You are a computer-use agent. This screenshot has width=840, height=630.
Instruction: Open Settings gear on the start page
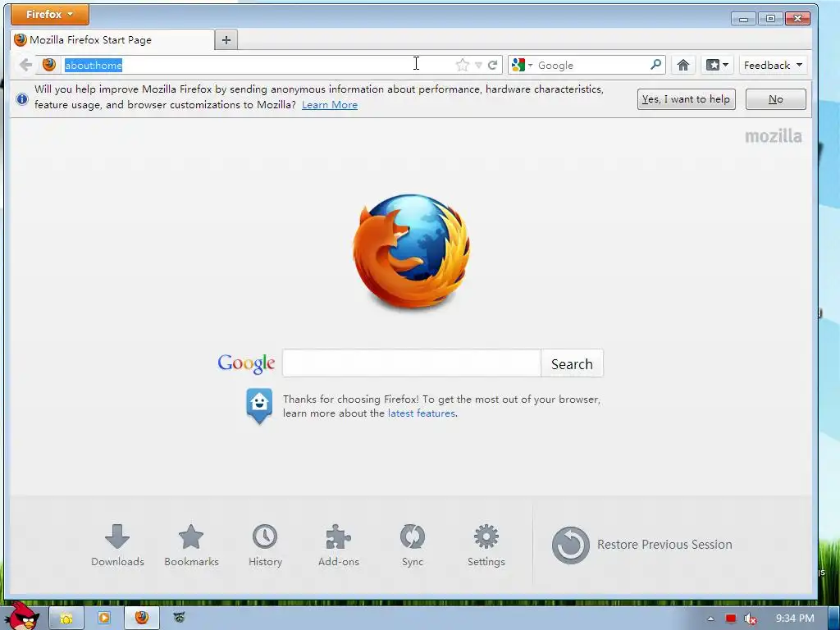click(x=486, y=546)
